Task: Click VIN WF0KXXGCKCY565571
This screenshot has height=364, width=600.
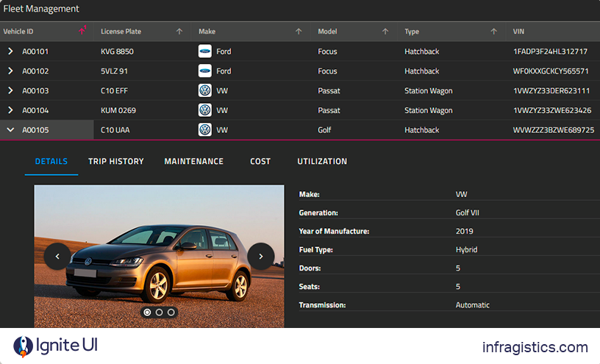Action: pos(551,71)
